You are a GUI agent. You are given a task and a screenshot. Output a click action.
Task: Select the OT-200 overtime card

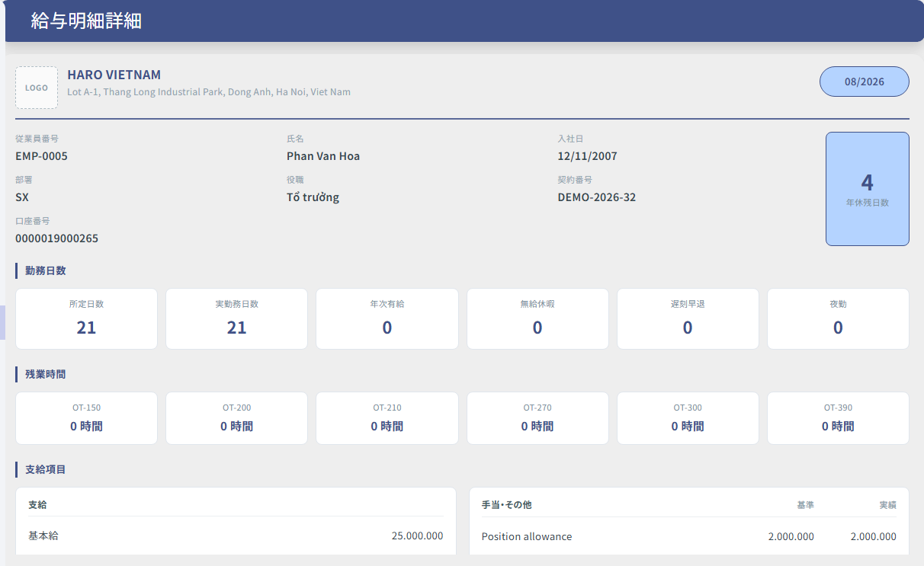coord(237,418)
